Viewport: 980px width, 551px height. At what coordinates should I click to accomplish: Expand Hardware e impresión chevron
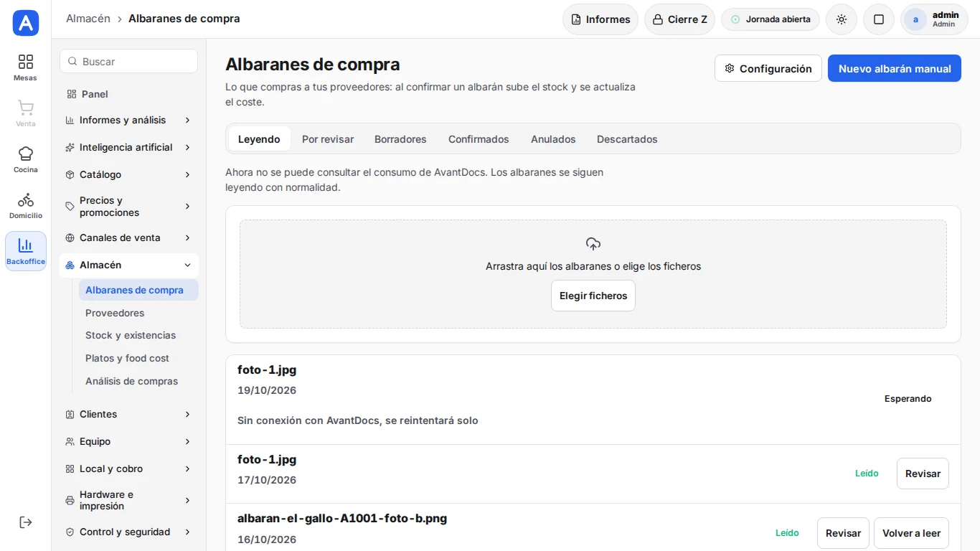click(x=187, y=500)
